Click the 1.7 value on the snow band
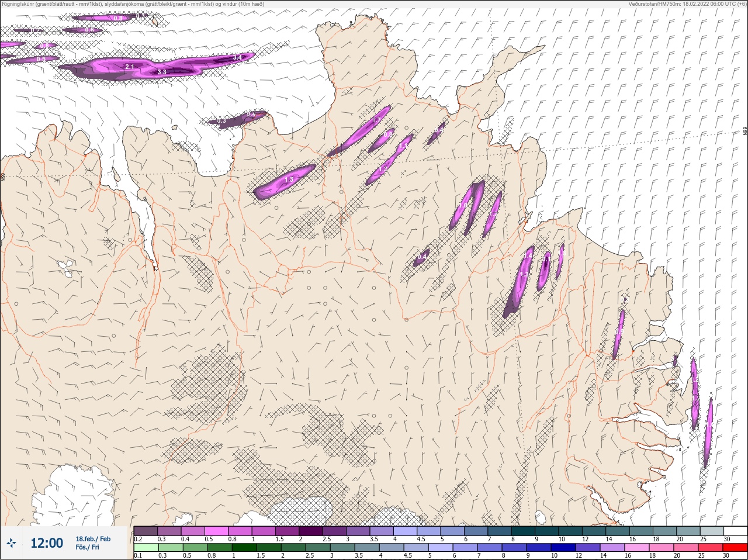The image size is (748, 560). pyautogui.click(x=377, y=120)
